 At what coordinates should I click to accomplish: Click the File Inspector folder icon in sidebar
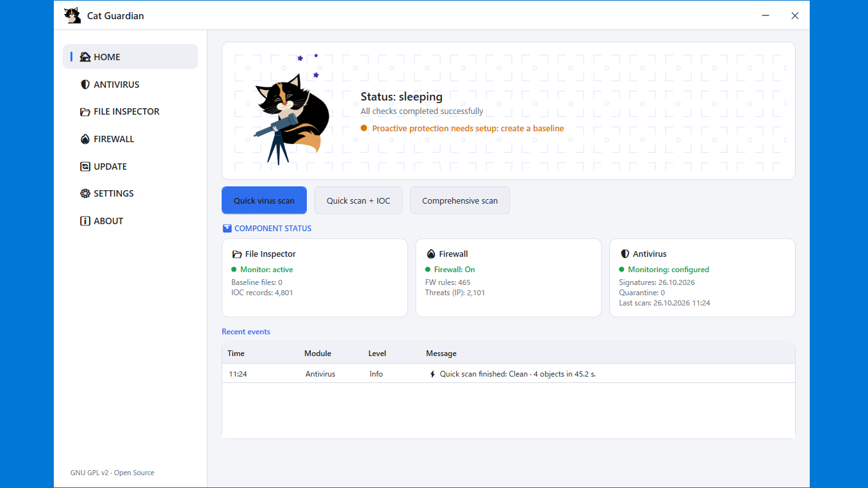coord(85,111)
